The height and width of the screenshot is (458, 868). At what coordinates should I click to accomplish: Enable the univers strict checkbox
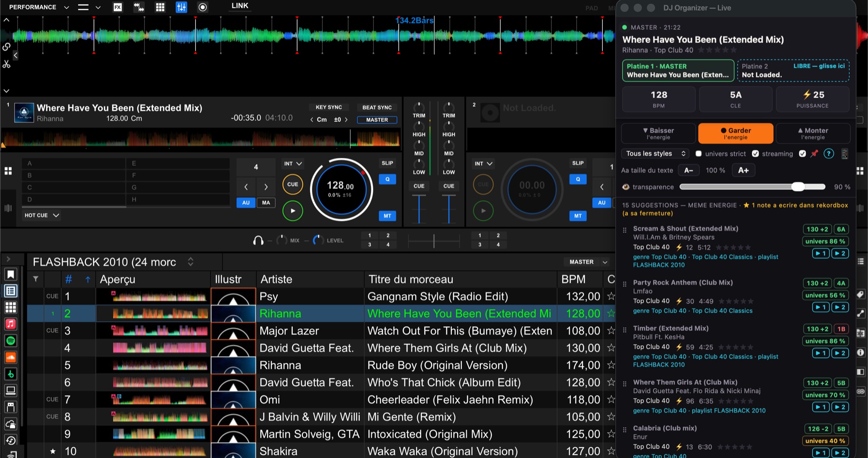698,154
